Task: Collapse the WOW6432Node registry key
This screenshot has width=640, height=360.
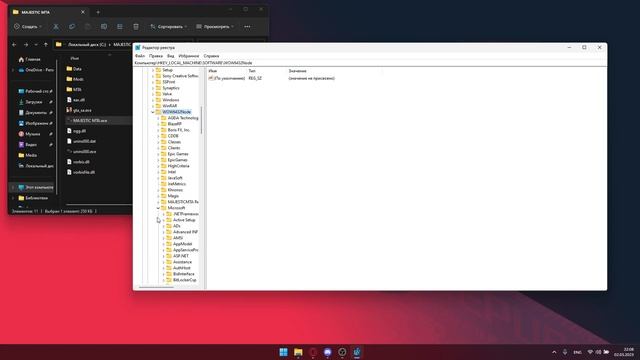Action: [153, 112]
